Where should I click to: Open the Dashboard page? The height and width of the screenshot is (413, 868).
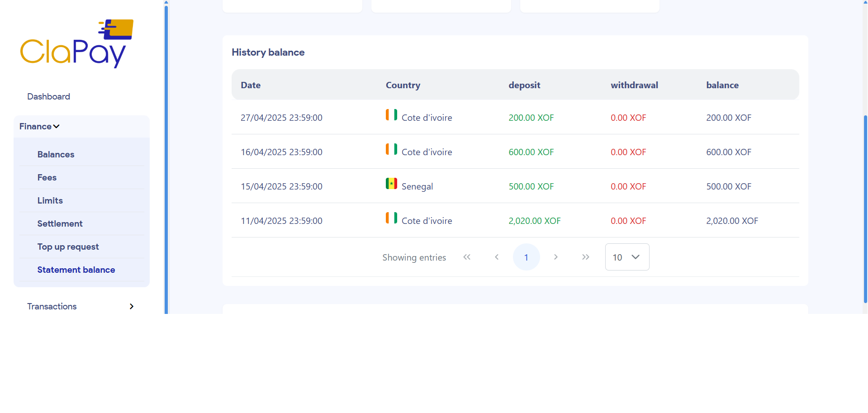(x=48, y=96)
